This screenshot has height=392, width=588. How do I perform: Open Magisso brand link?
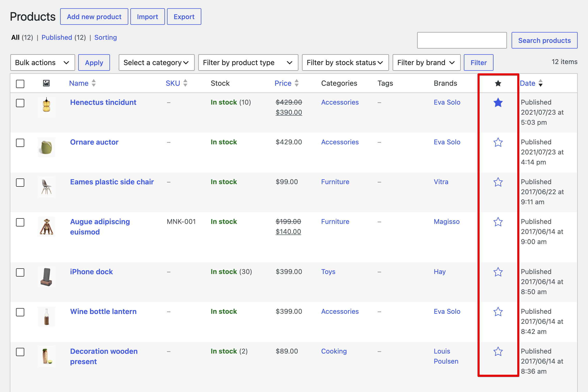[447, 222]
